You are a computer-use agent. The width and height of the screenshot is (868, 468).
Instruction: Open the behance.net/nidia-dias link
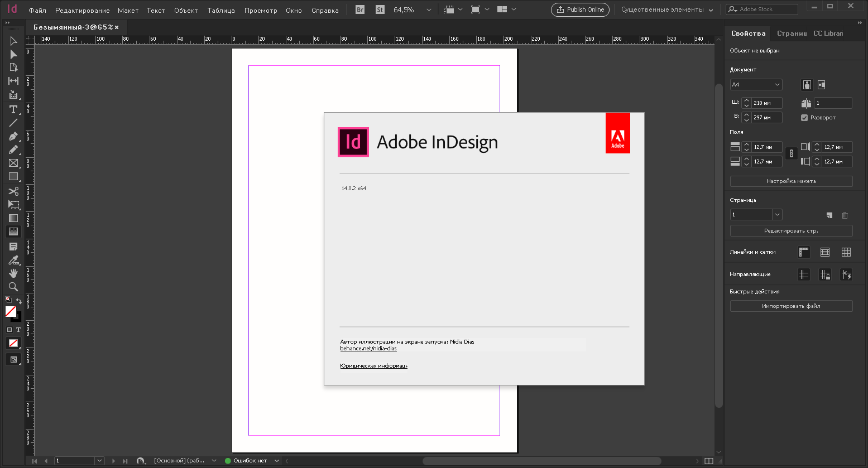[x=368, y=349]
